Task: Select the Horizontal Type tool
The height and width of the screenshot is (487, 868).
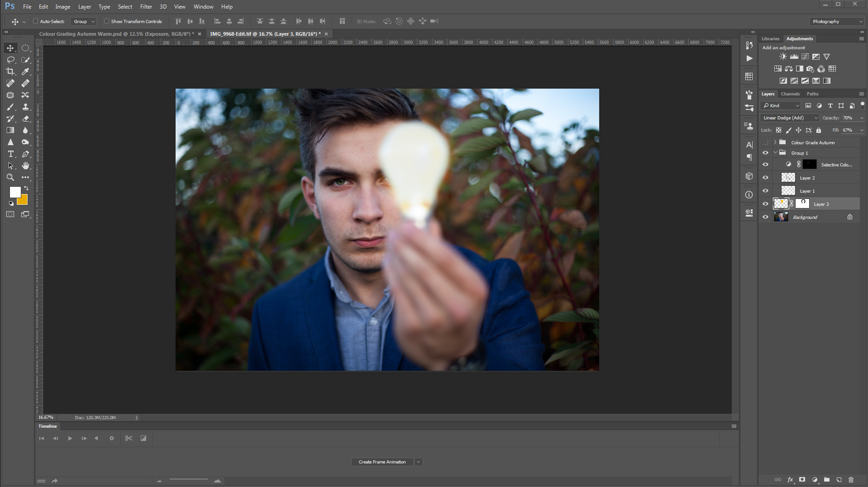Action: 10,154
